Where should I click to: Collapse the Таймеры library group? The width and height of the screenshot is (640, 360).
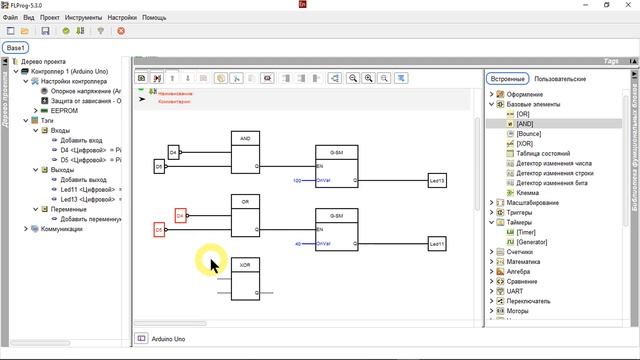click(x=491, y=222)
